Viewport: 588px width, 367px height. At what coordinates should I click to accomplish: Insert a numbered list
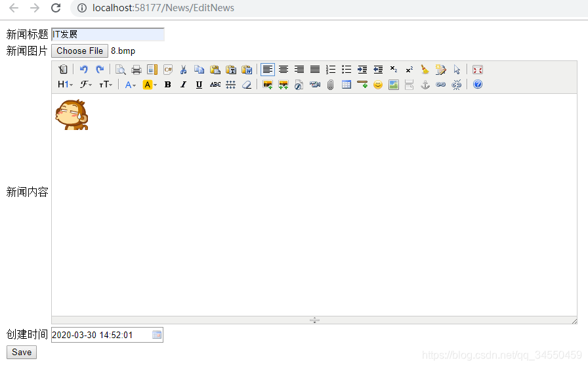click(330, 70)
